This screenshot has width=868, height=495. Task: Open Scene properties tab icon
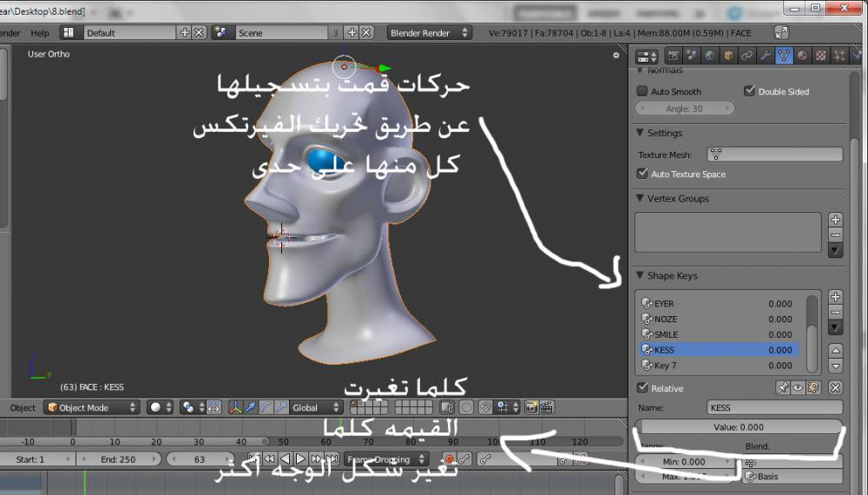coord(692,56)
